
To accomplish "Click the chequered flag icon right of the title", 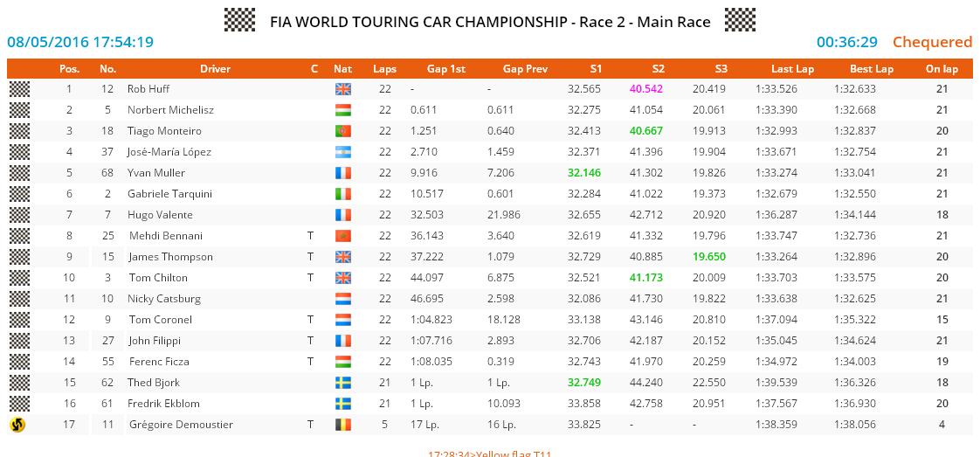I will point(740,20).
